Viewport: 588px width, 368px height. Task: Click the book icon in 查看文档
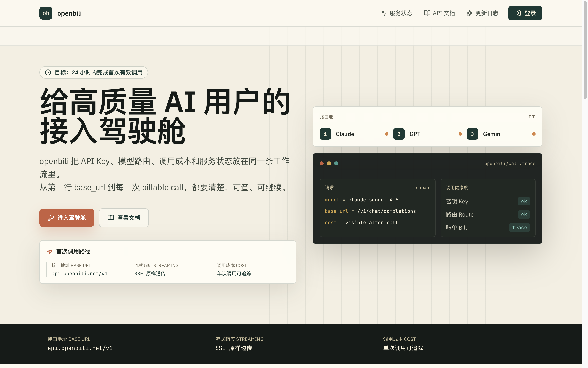pyautogui.click(x=111, y=218)
